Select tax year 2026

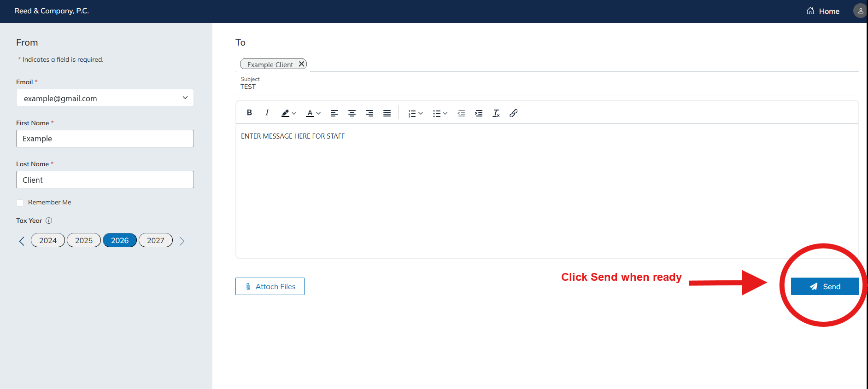120,240
